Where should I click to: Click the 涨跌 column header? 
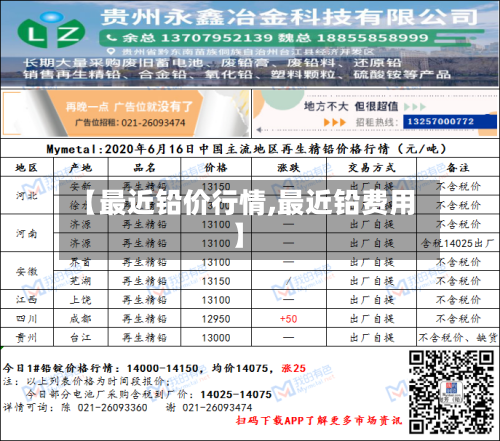(x=288, y=168)
